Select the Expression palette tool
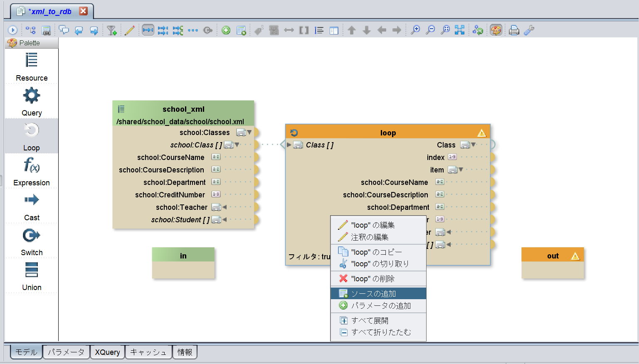 32,171
